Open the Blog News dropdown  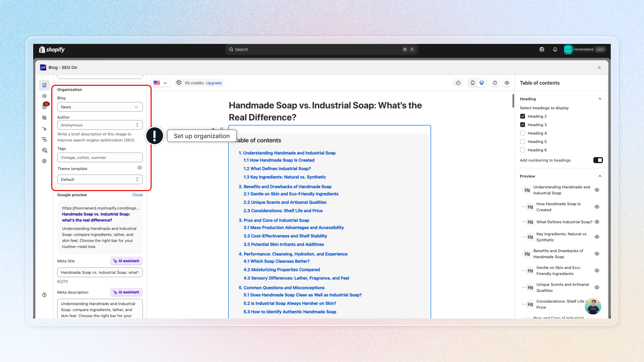100,107
